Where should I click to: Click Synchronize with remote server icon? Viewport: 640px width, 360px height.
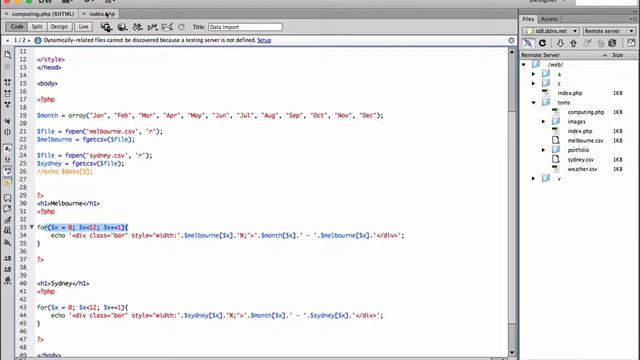[x=612, y=43]
